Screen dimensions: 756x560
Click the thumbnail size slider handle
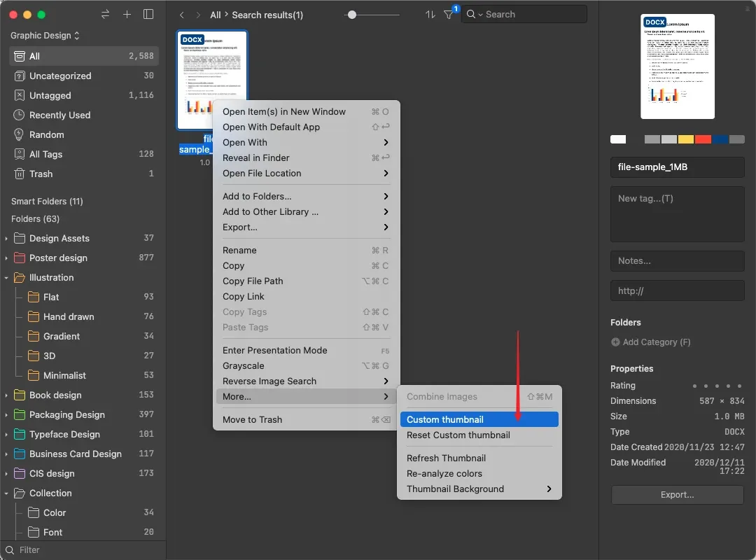coord(352,15)
